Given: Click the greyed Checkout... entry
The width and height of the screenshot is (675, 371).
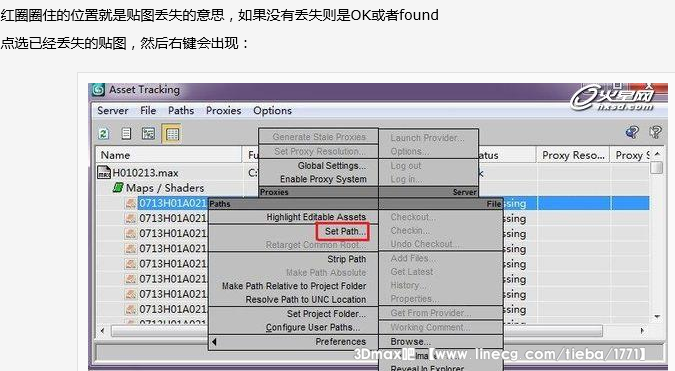Looking at the screenshot, I should coord(413,217).
